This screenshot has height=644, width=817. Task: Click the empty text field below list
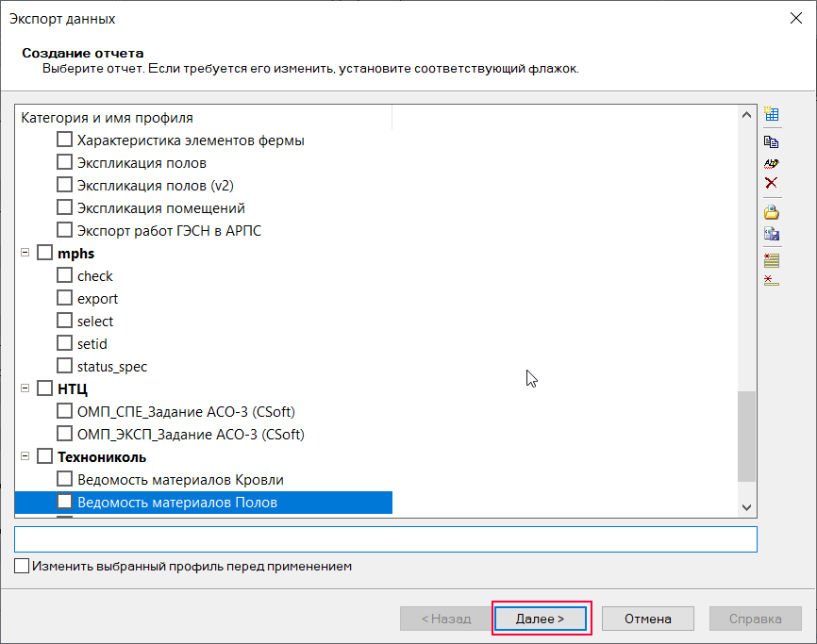click(x=385, y=539)
